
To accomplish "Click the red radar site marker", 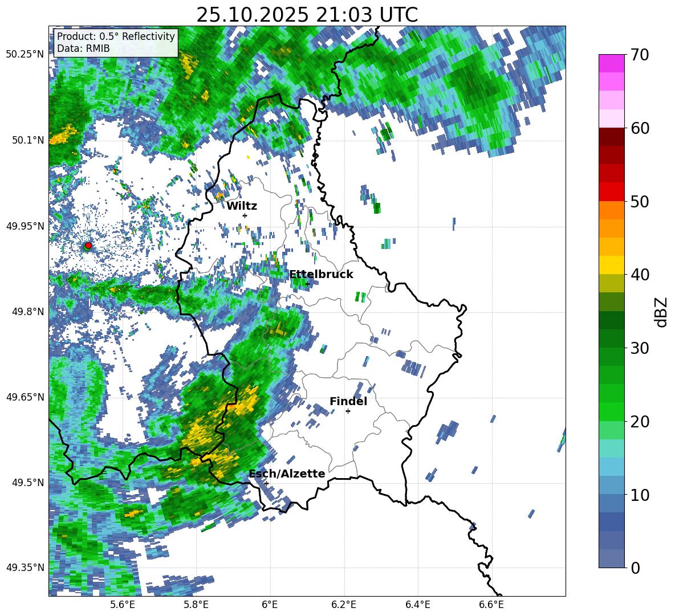I will (88, 246).
